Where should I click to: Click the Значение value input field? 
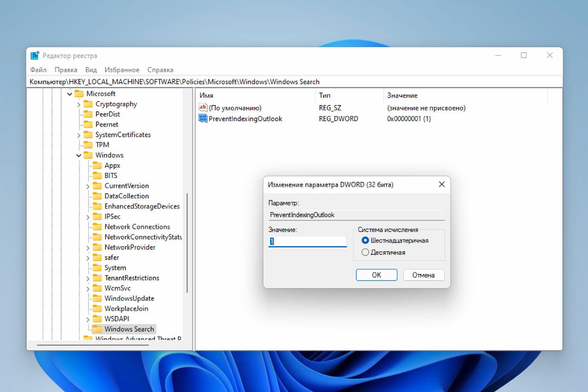308,241
